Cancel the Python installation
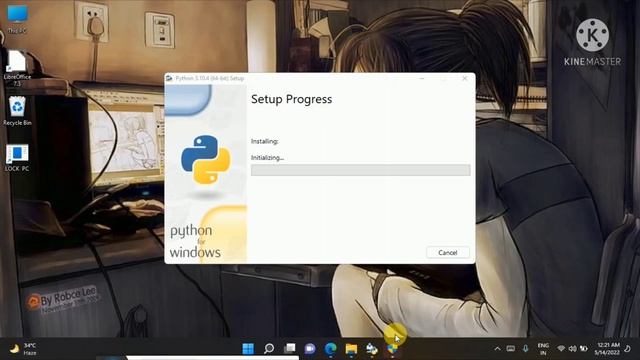640x360 pixels. pyautogui.click(x=447, y=253)
